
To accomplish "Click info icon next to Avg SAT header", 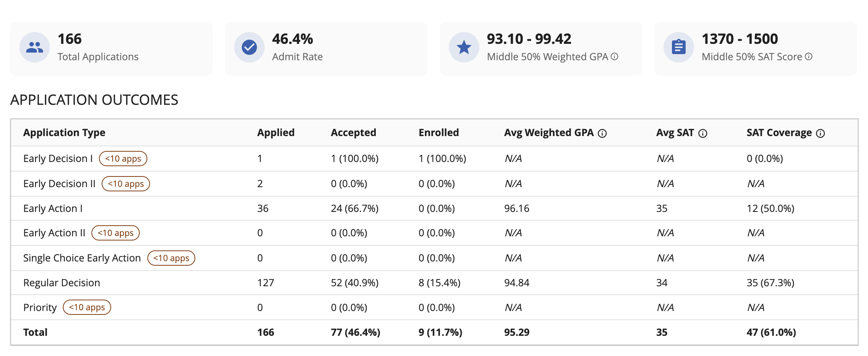I will (x=703, y=133).
